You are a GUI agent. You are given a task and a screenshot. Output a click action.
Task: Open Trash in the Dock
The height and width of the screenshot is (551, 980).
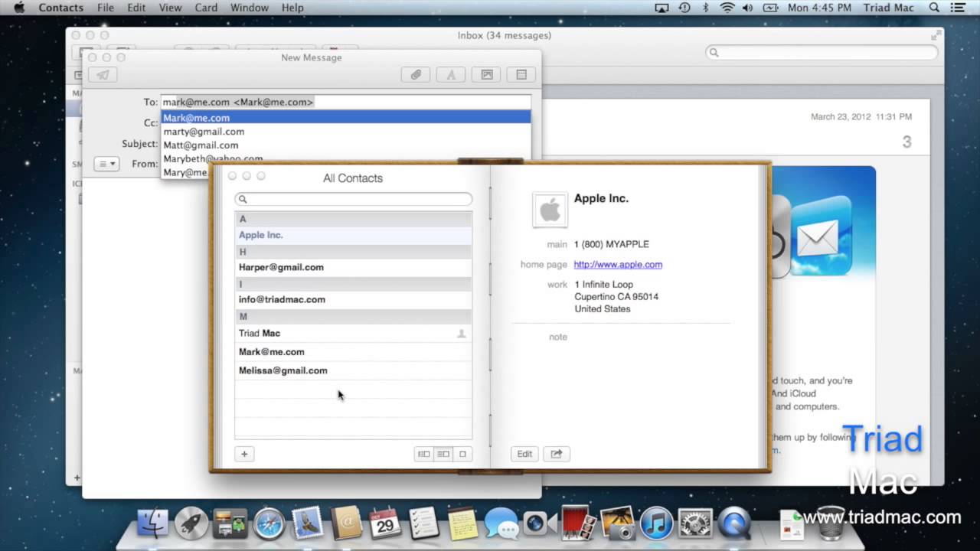click(830, 523)
